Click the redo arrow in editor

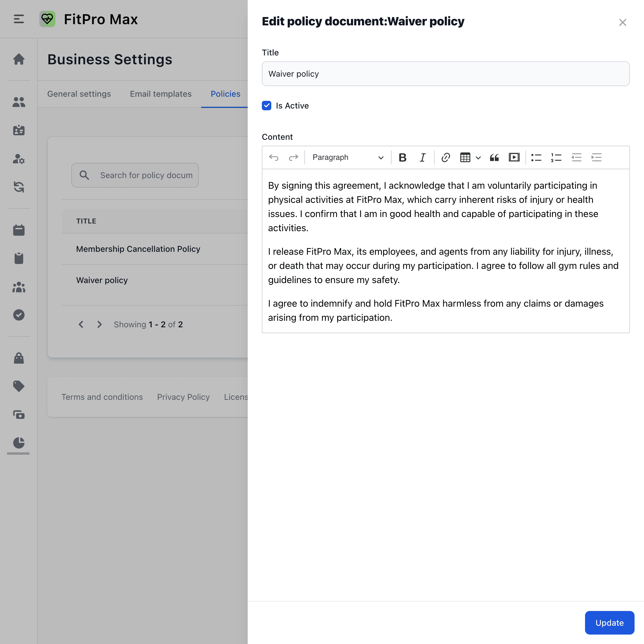click(293, 157)
